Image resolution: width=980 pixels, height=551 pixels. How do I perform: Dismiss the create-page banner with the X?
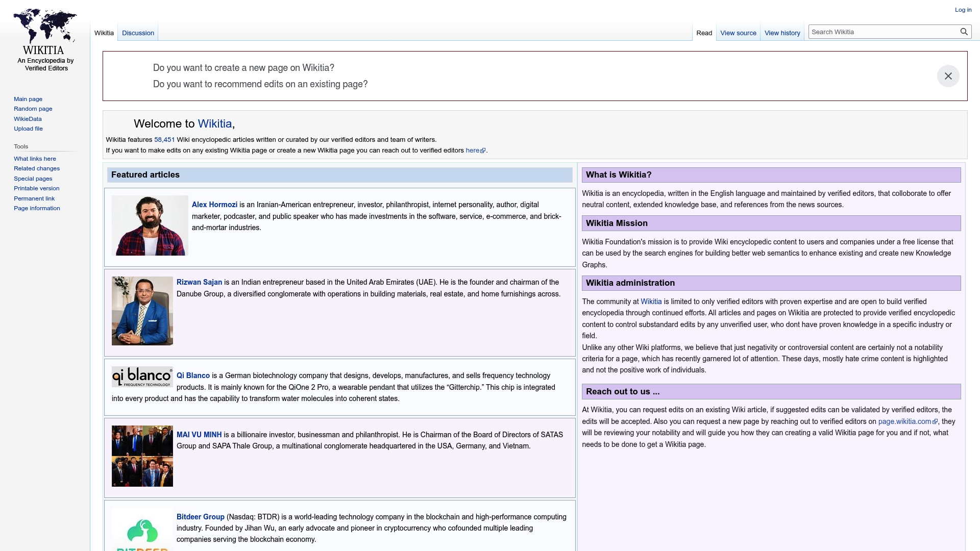click(x=948, y=76)
